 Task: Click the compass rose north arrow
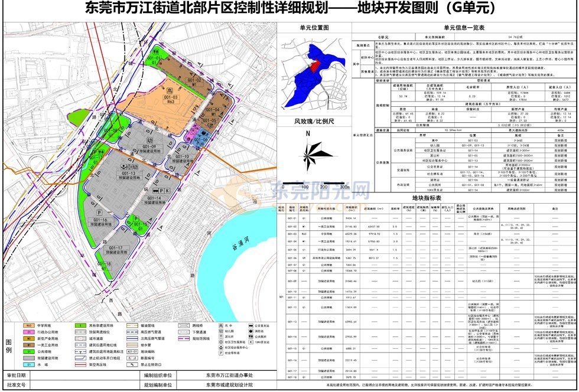coord(308,153)
